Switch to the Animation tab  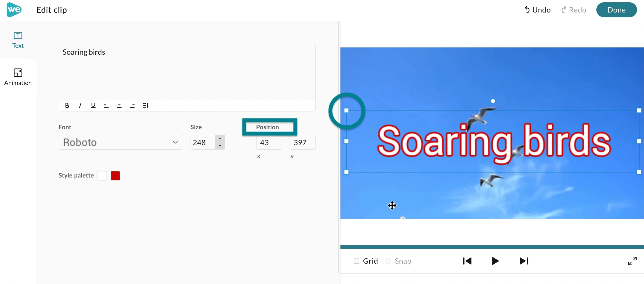[x=18, y=77]
